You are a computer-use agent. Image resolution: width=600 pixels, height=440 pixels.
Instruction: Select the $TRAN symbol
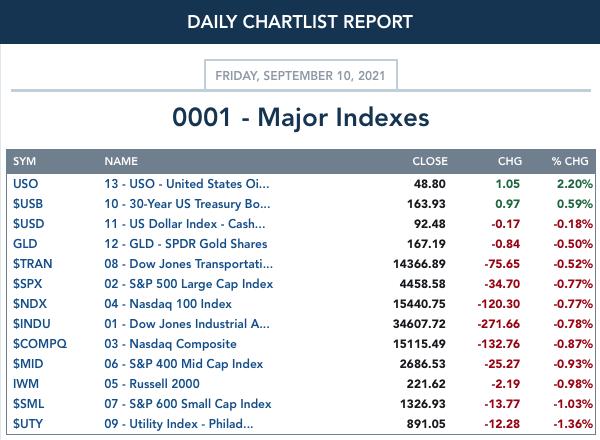32,264
